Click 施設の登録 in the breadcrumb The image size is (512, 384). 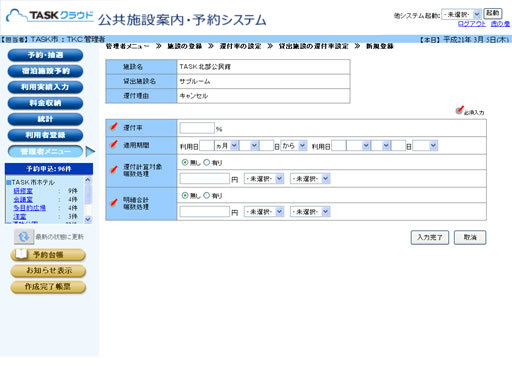(185, 46)
